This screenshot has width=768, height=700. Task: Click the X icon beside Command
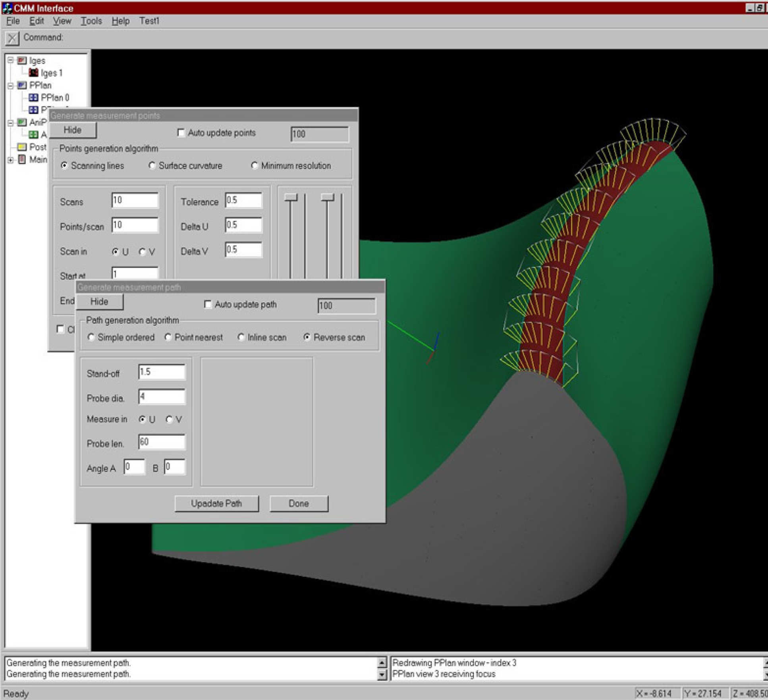tap(12, 38)
